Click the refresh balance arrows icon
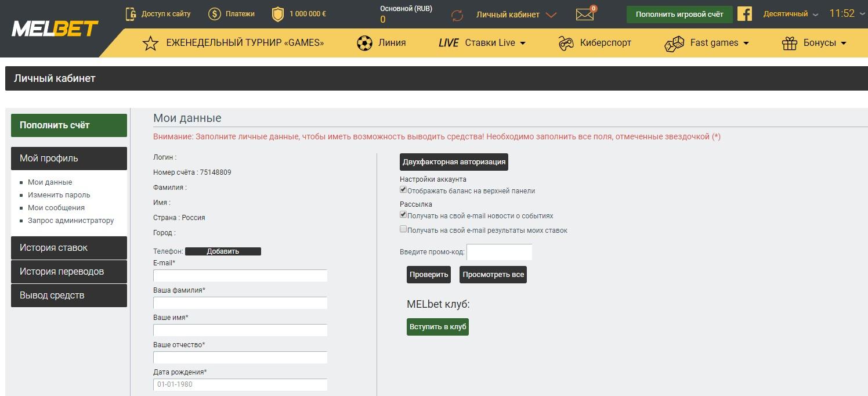 pos(457,15)
